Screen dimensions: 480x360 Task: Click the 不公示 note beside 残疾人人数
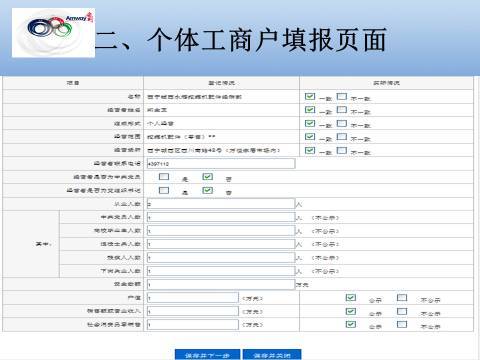pyautogui.click(x=325, y=258)
